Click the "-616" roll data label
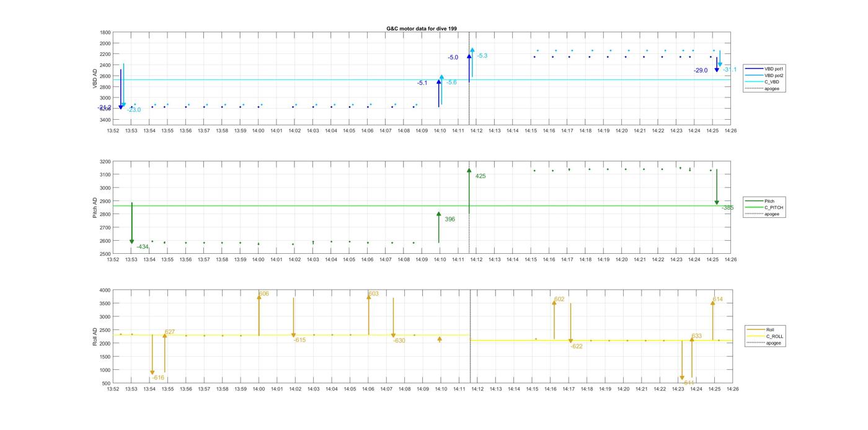Image resolution: width=868 pixels, height=430 pixels. pos(158,377)
